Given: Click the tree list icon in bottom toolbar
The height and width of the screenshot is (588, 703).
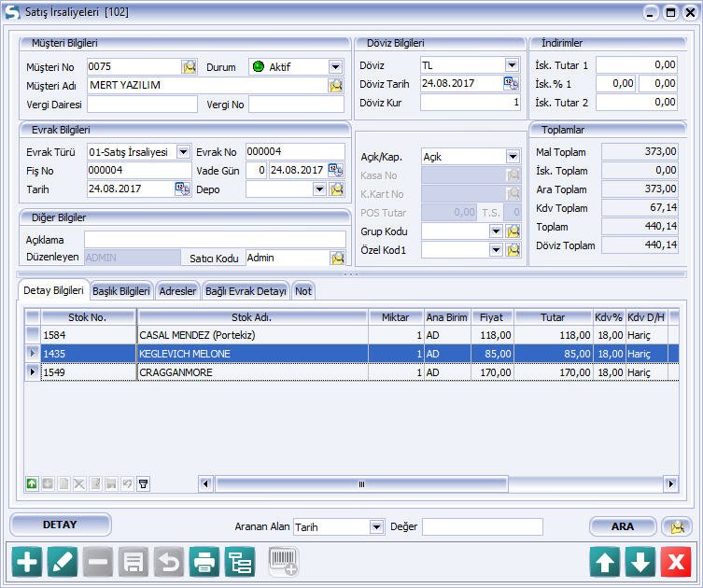Looking at the screenshot, I should click(x=240, y=562).
